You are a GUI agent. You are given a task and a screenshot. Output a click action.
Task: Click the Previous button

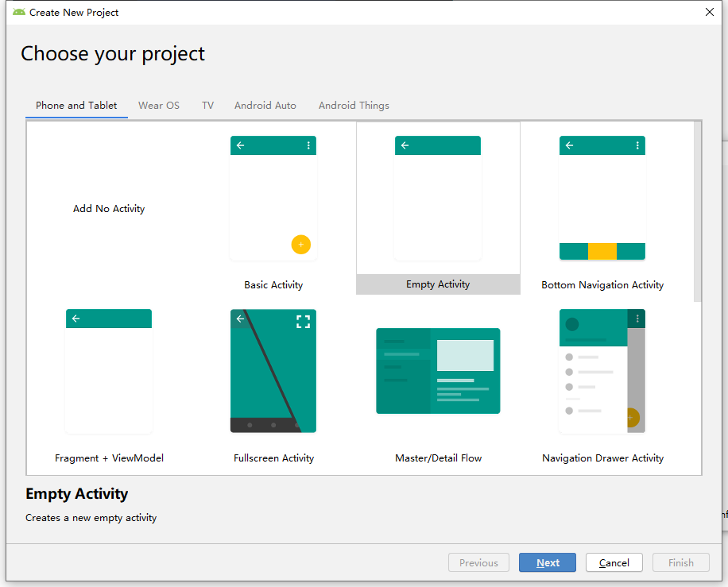(478, 562)
